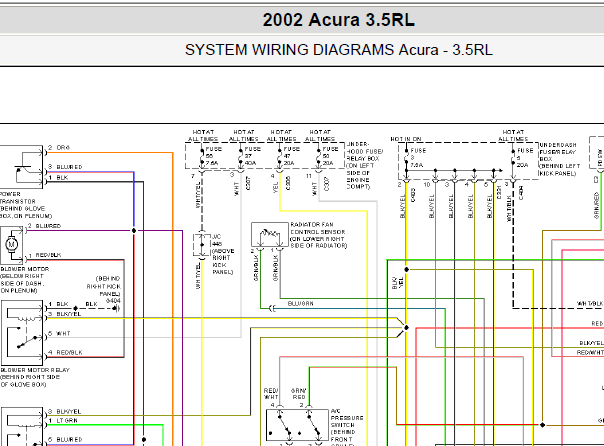This screenshot has height=446, width=604.
Task: Click 'RED/BLK' label at relay pin 4
Action: coord(69,352)
